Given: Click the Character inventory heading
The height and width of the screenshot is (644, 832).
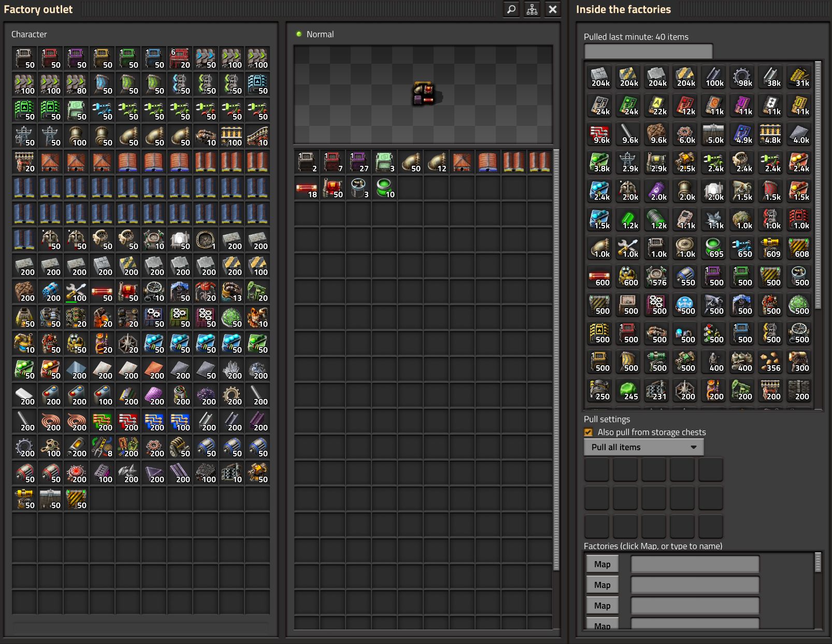Looking at the screenshot, I should pyautogui.click(x=29, y=34).
